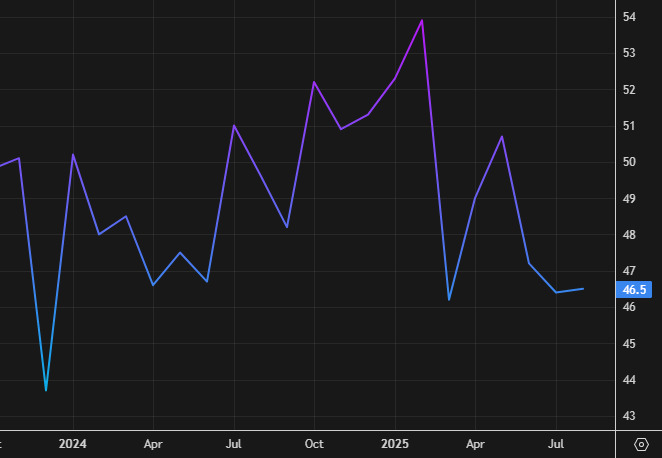Click the 46.5 current value label

(x=634, y=290)
